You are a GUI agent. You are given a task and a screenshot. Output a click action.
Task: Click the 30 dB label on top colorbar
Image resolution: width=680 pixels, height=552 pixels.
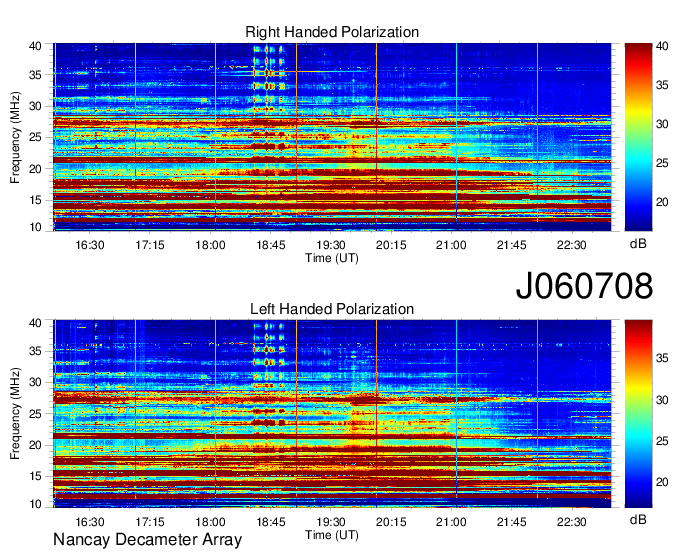pos(662,124)
